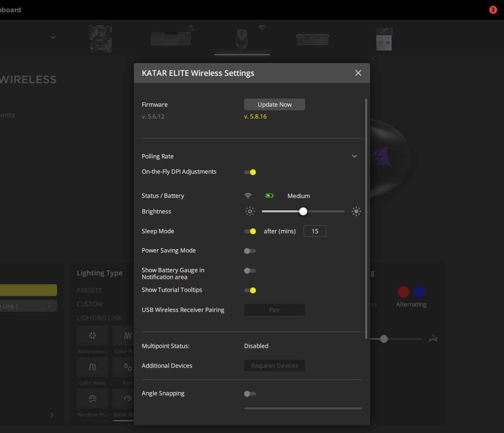Choose the Color Wave lighting preset icon
The image size is (504, 433).
pos(93,367)
